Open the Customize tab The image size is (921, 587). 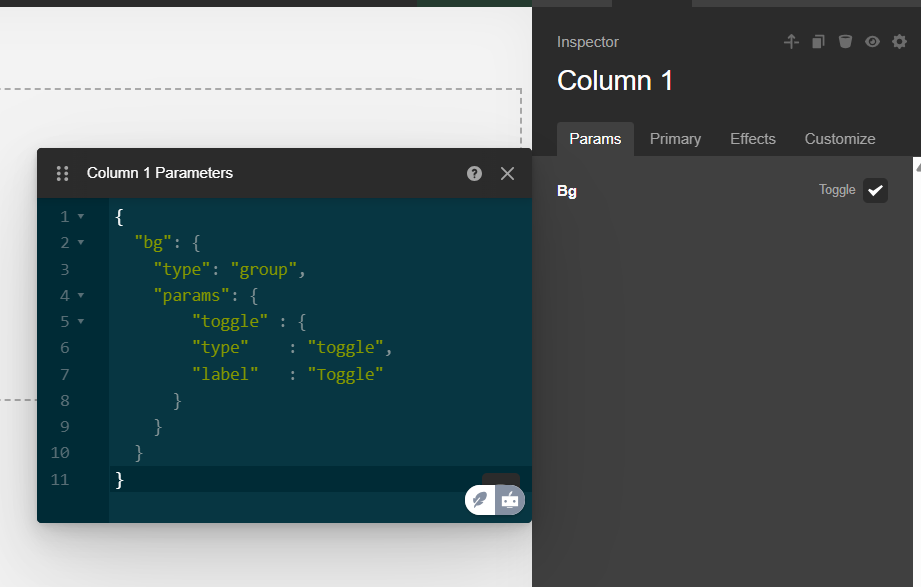[840, 139]
